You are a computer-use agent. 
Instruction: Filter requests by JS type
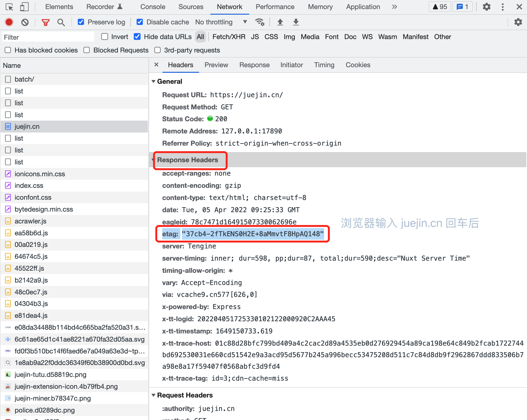click(255, 37)
